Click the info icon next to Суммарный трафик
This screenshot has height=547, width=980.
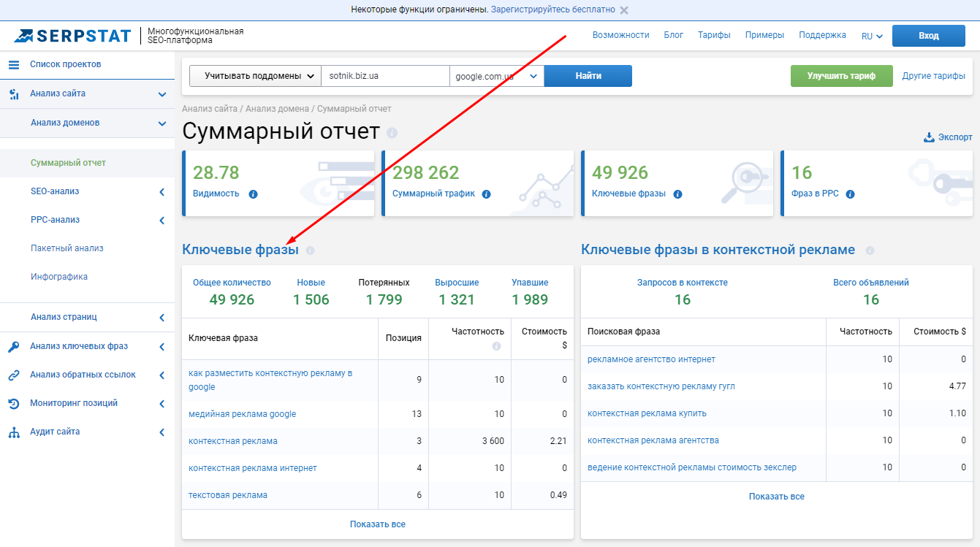click(486, 194)
